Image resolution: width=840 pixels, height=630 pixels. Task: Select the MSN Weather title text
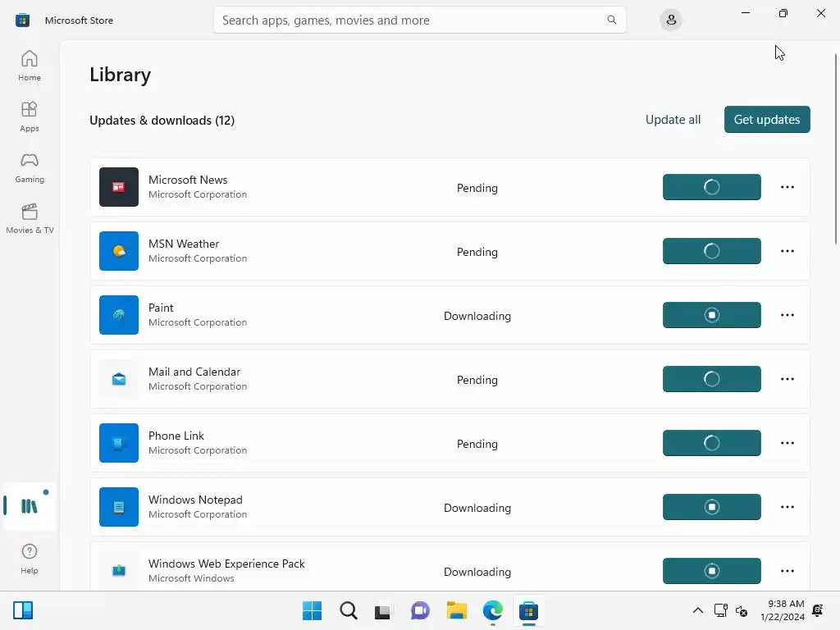[x=184, y=244]
